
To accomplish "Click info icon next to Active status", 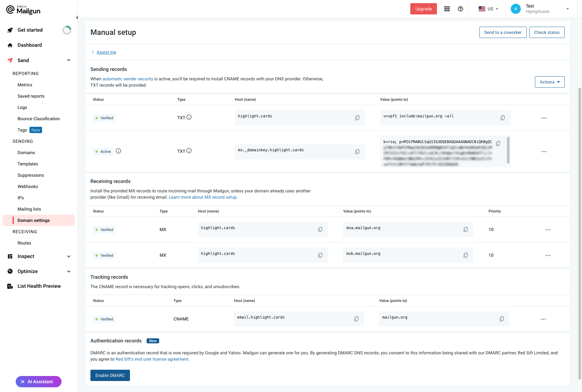I will pos(118,151).
